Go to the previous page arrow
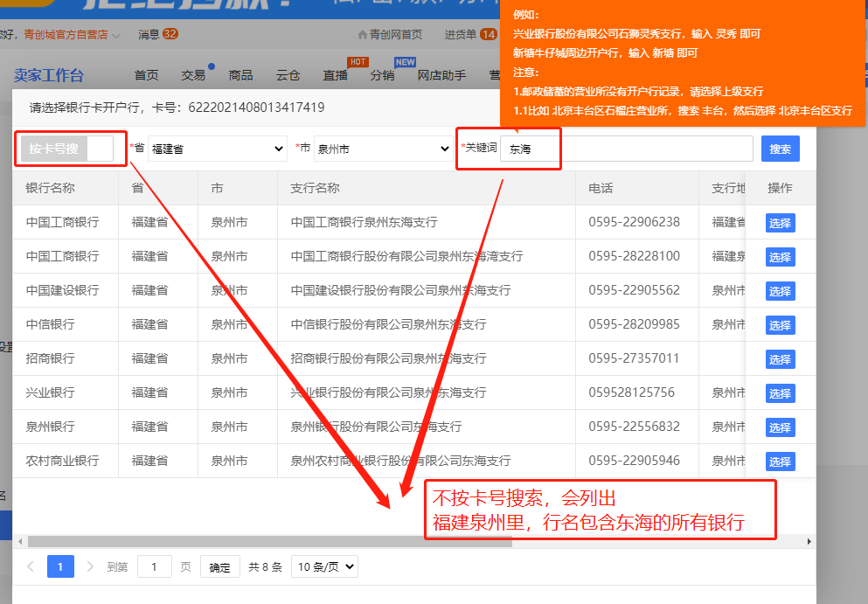This screenshot has width=868, height=604. coord(31,566)
